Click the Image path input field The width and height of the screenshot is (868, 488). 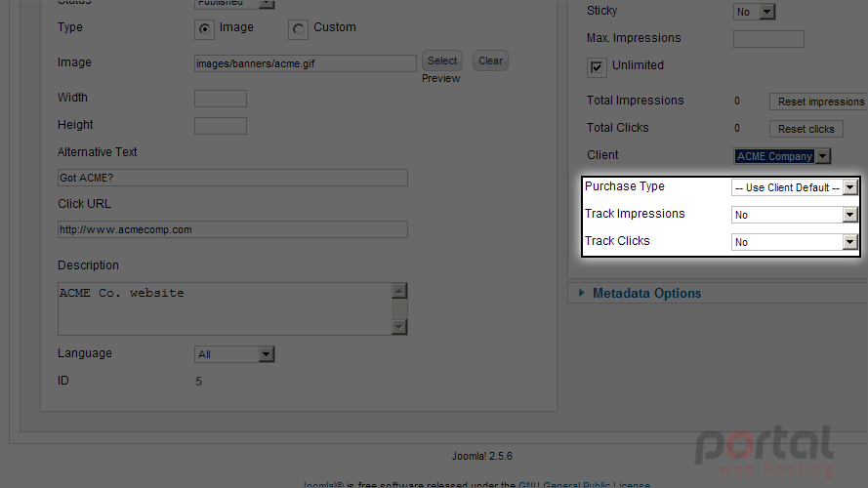[305, 63]
